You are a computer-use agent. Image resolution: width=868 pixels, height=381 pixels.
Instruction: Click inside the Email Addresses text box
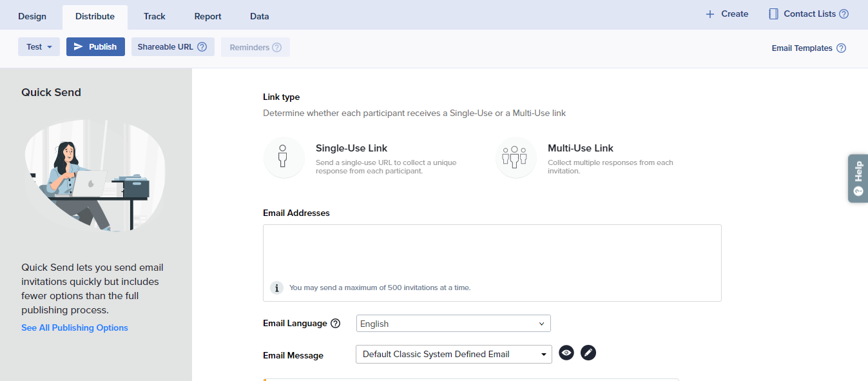(x=492, y=251)
